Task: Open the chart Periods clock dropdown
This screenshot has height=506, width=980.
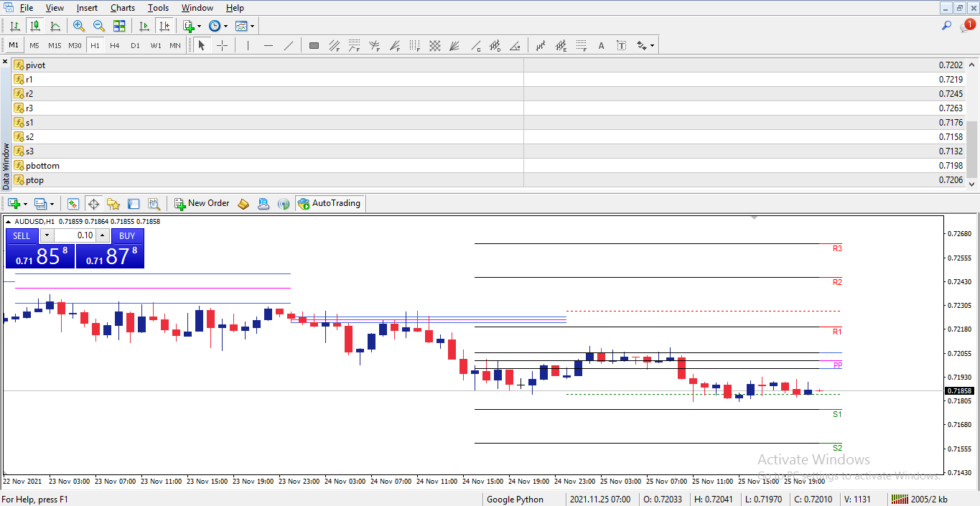Action: (x=225, y=26)
